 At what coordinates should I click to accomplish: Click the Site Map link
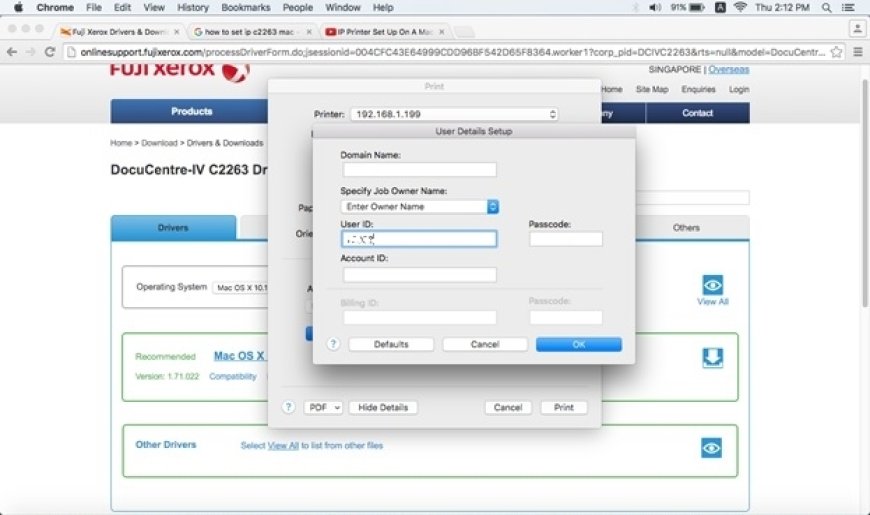click(652, 89)
